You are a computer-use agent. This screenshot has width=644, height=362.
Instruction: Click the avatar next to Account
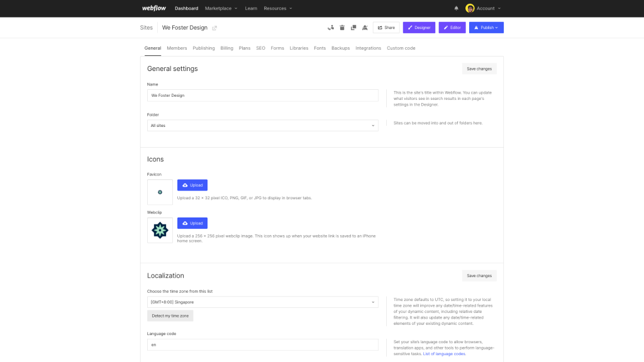pyautogui.click(x=469, y=8)
